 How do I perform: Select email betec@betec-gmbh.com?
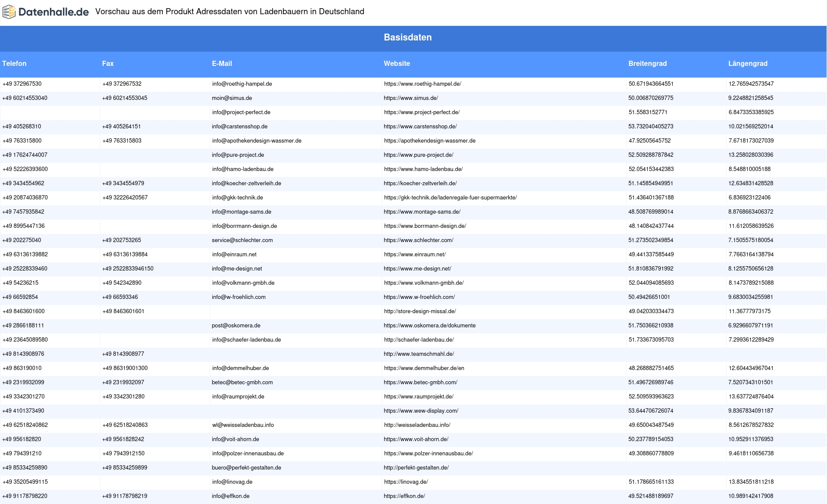[242, 383]
